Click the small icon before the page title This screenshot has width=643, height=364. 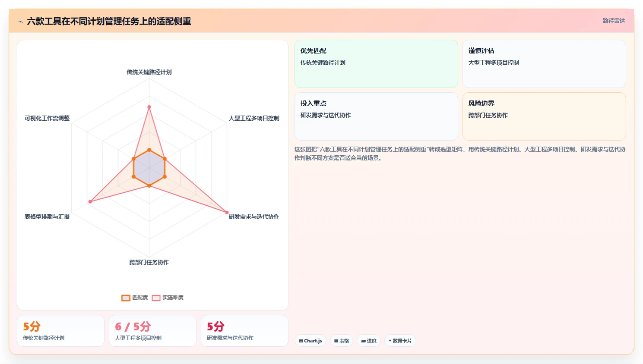tap(20, 22)
